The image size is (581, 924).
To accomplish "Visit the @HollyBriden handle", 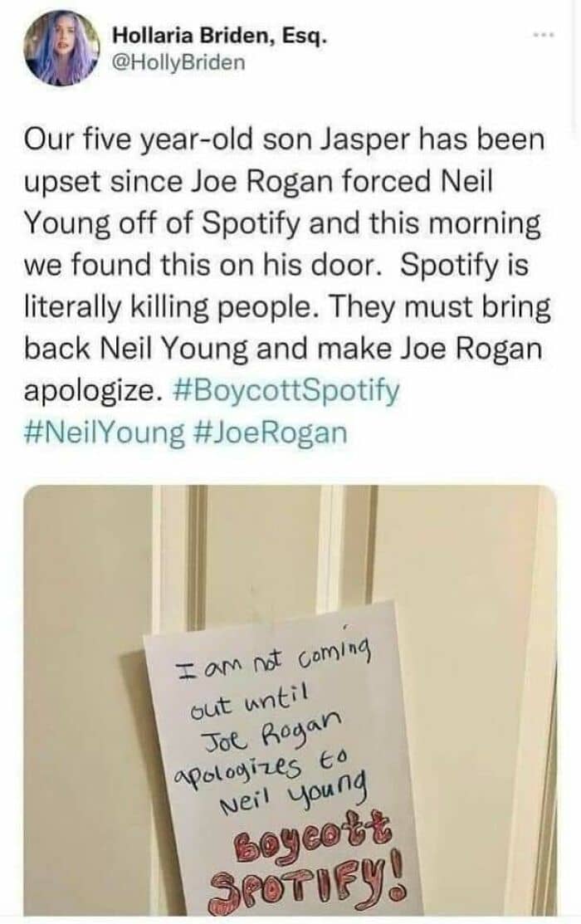I will (178, 62).
